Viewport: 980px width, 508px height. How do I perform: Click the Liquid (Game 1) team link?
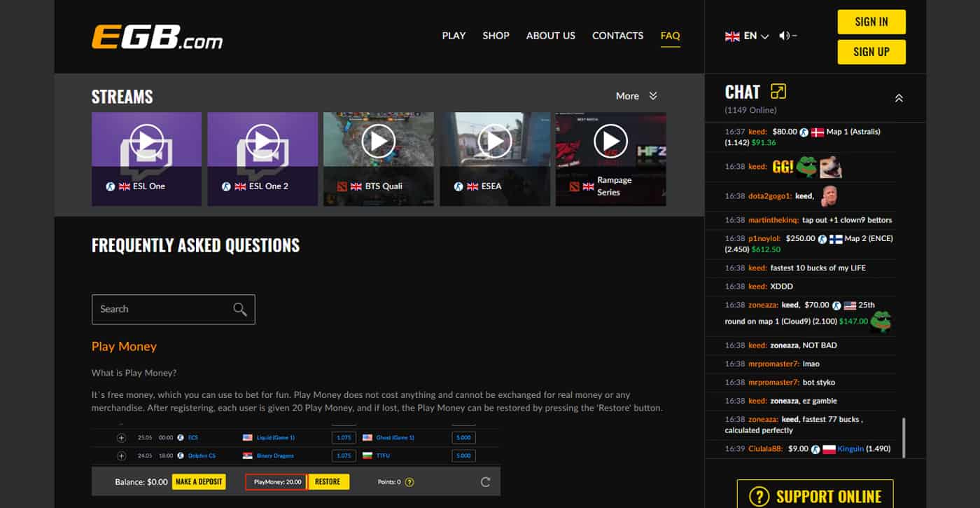(x=276, y=438)
